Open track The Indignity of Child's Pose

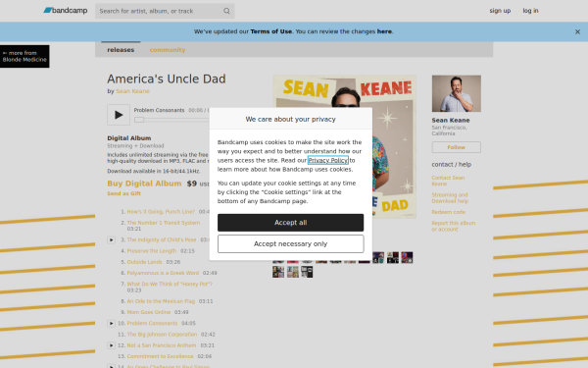tap(162, 240)
